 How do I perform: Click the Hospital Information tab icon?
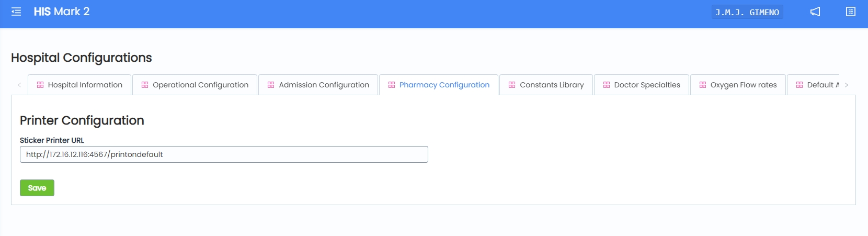[40, 85]
